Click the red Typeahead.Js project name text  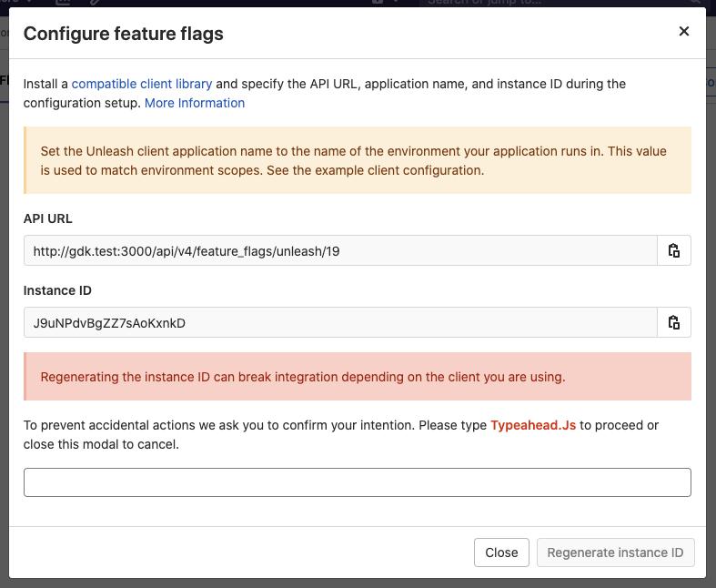(x=533, y=425)
